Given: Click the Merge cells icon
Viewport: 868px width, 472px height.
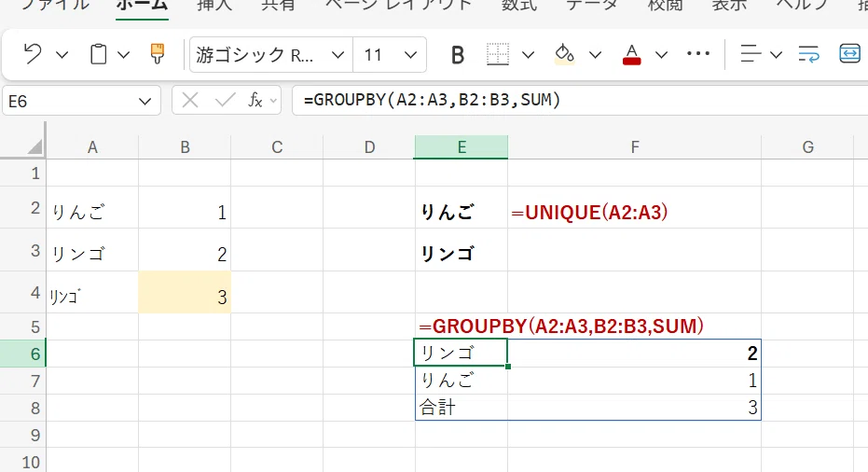Looking at the screenshot, I should click(x=849, y=54).
